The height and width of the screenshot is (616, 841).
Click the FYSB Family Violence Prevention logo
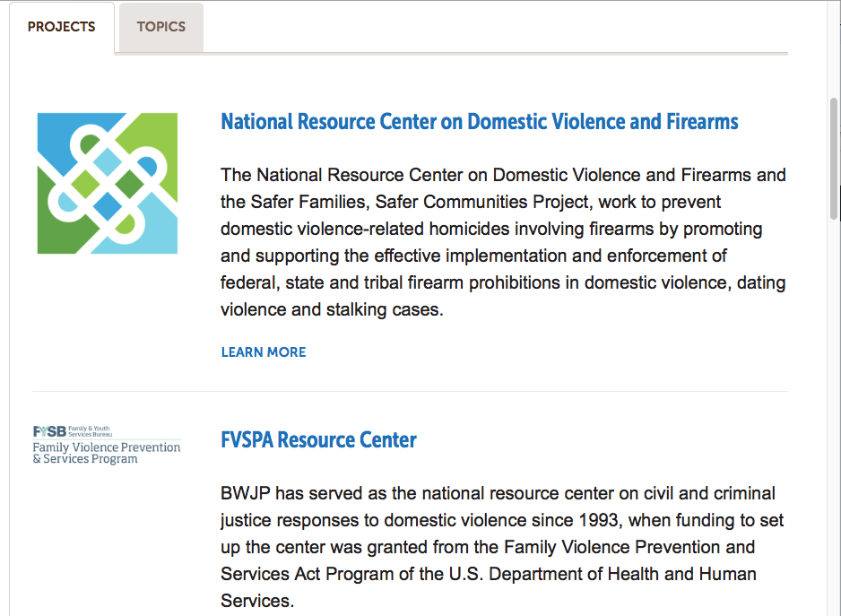[107, 445]
